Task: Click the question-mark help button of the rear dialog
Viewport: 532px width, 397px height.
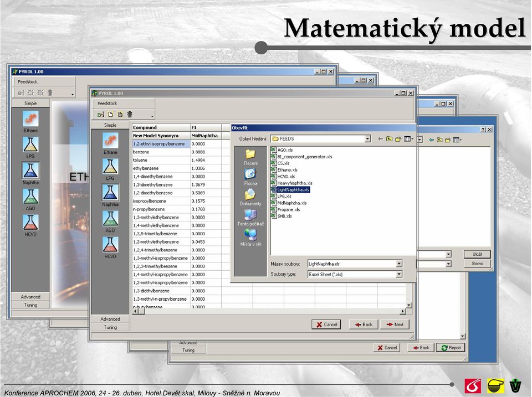Action: pos(483,130)
